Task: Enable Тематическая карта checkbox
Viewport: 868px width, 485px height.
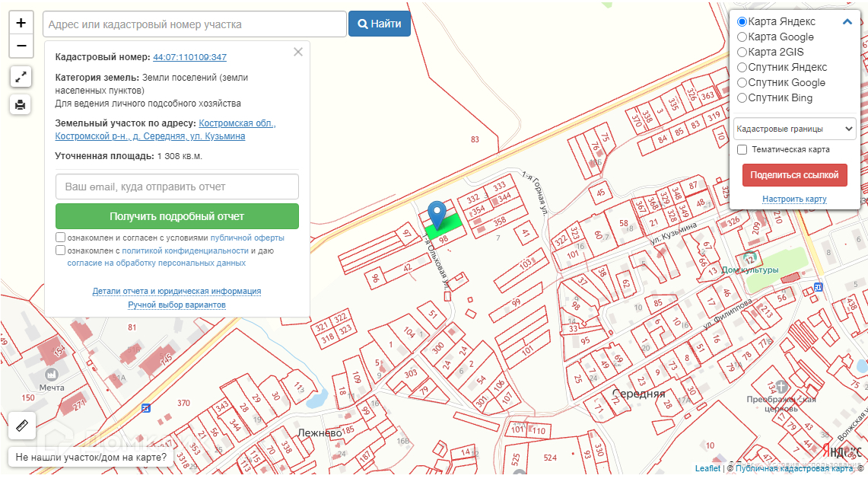Action: (x=742, y=150)
